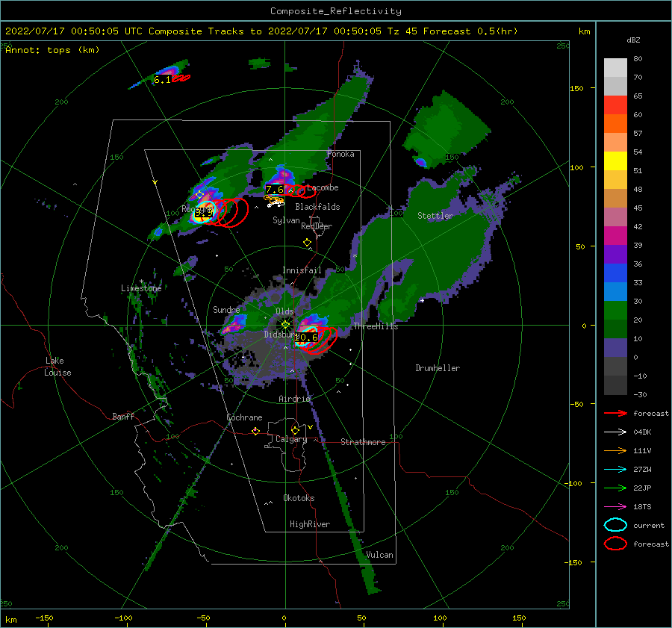Click the Innisfail city label
672x628 pixels.
pyautogui.click(x=302, y=270)
